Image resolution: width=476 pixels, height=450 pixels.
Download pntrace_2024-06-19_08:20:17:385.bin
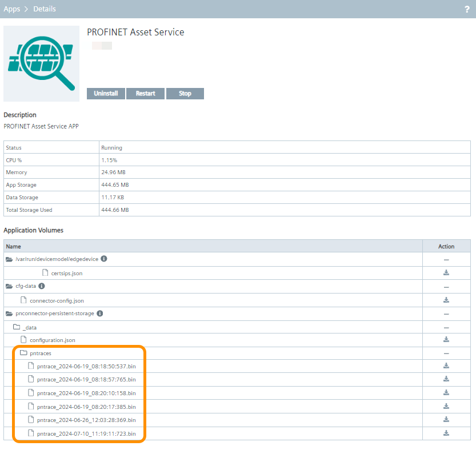[x=446, y=406]
